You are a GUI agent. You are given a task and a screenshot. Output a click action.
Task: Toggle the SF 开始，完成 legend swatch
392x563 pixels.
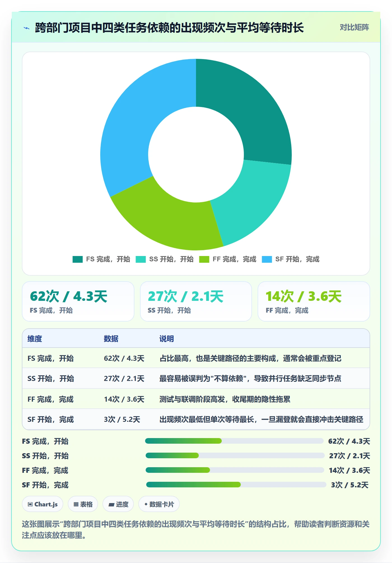267,259
